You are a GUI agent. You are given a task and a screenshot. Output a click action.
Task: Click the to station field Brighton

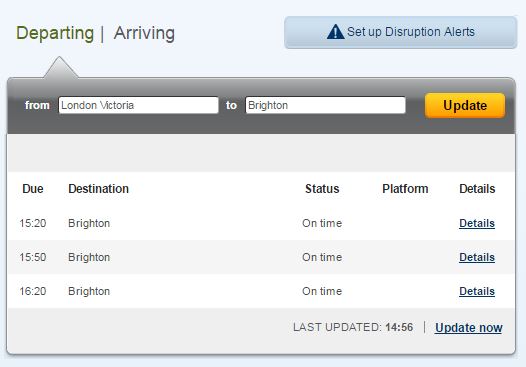click(325, 105)
